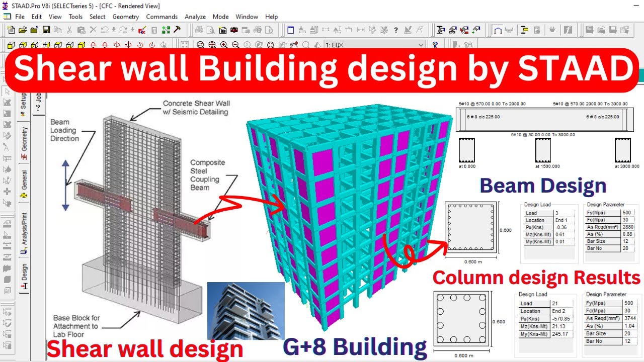Click the blue help icon beside load dropdown
This screenshot has height=362, width=644.
pos(435,45)
